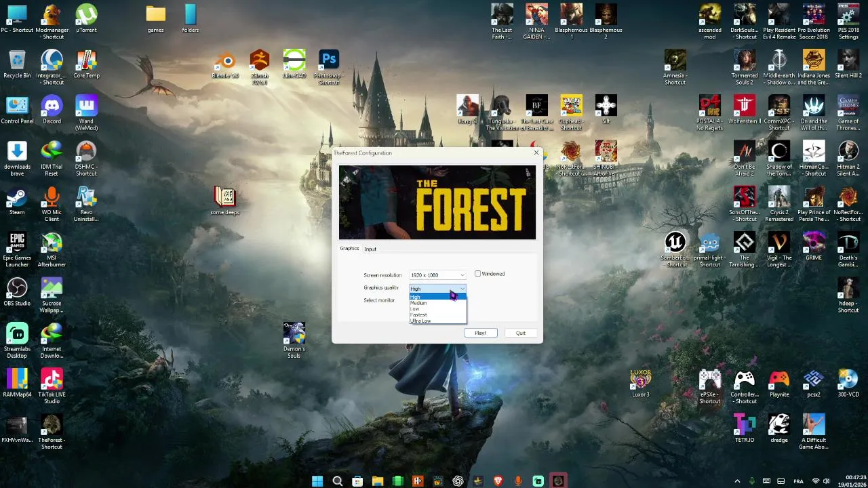Select the dredge desktop icon
Viewport: 868px width, 488px height.
click(x=778, y=428)
